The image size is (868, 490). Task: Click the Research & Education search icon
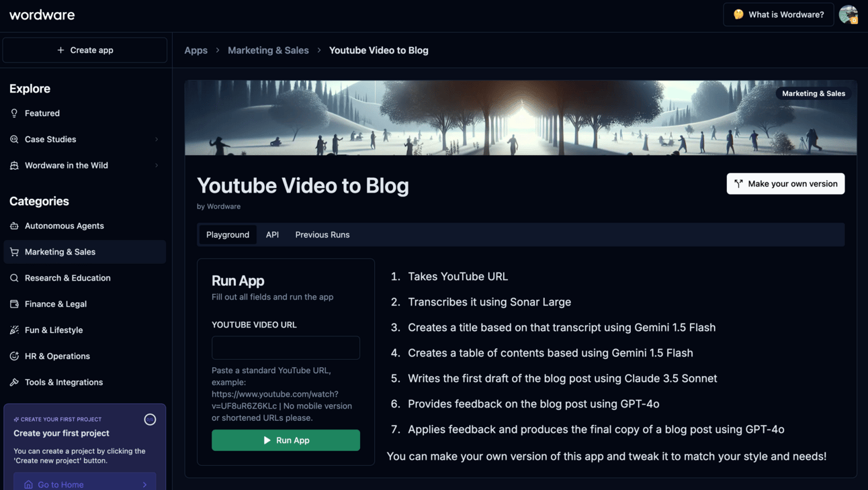tap(14, 278)
